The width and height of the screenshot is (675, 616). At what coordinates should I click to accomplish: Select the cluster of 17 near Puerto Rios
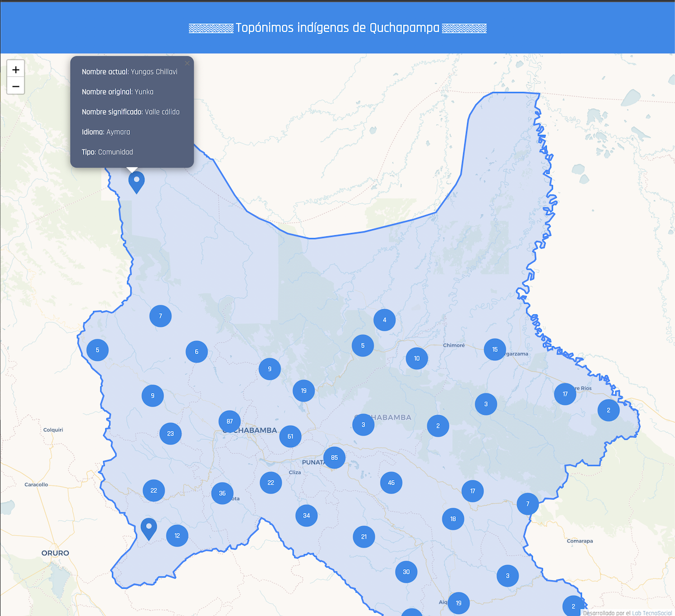tap(565, 394)
